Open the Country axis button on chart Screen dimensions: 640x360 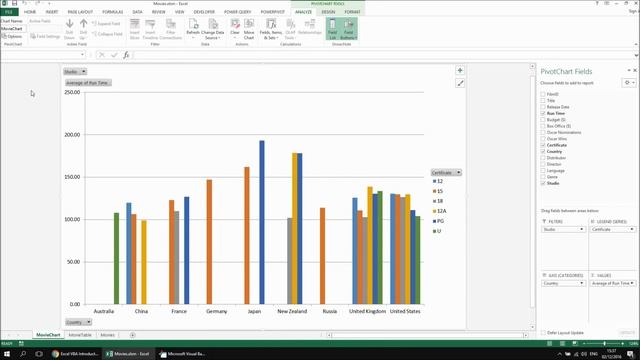click(78, 322)
